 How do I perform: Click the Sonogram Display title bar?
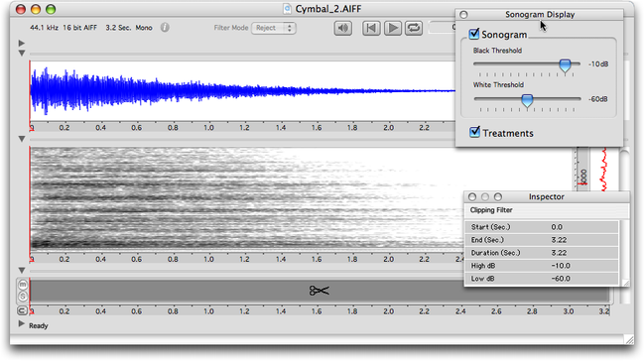[x=540, y=14]
